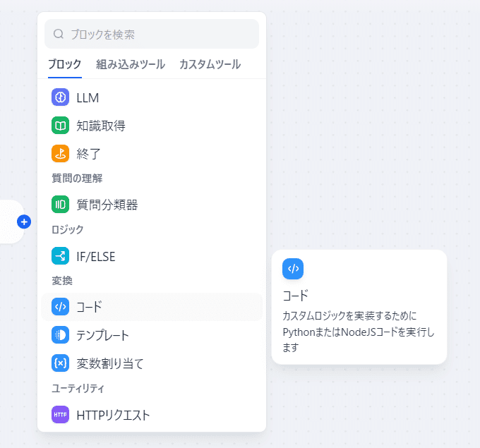Switch to the ブロック tab
Viewport: 480px width, 448px height.
[x=64, y=64]
